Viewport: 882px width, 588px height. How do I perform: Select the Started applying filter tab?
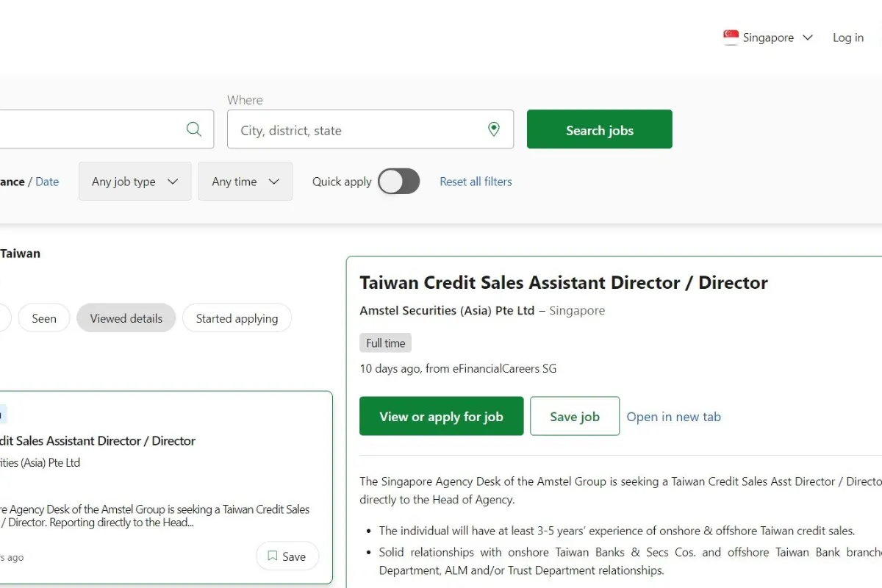237,318
